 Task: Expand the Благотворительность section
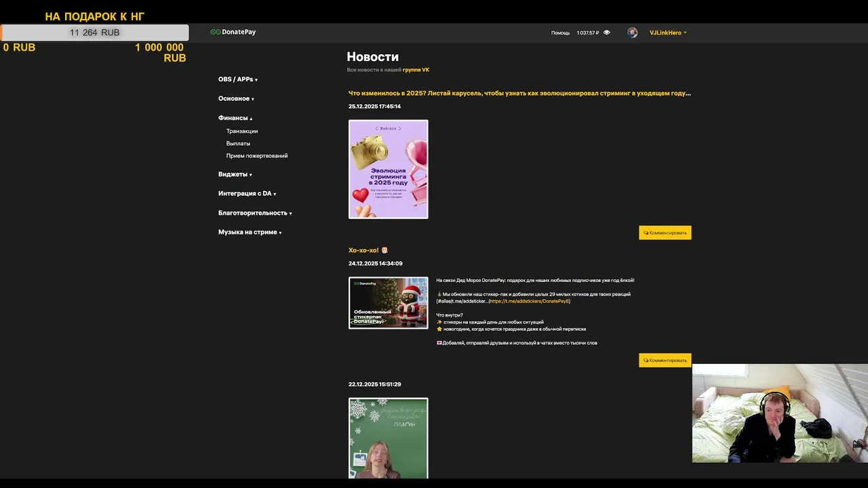click(255, 213)
